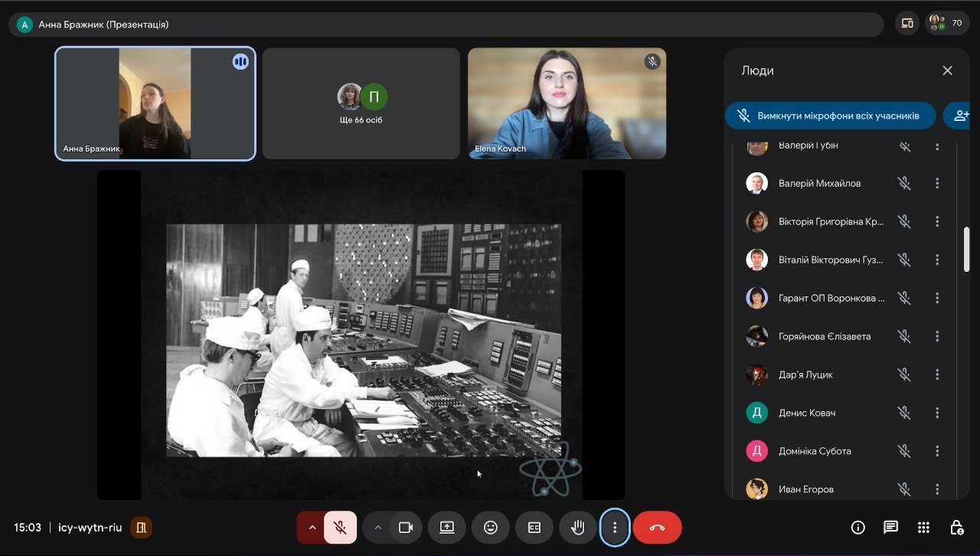Screen dimensions: 980x556
Task: Open the emoji reactions button
Action: point(491,527)
